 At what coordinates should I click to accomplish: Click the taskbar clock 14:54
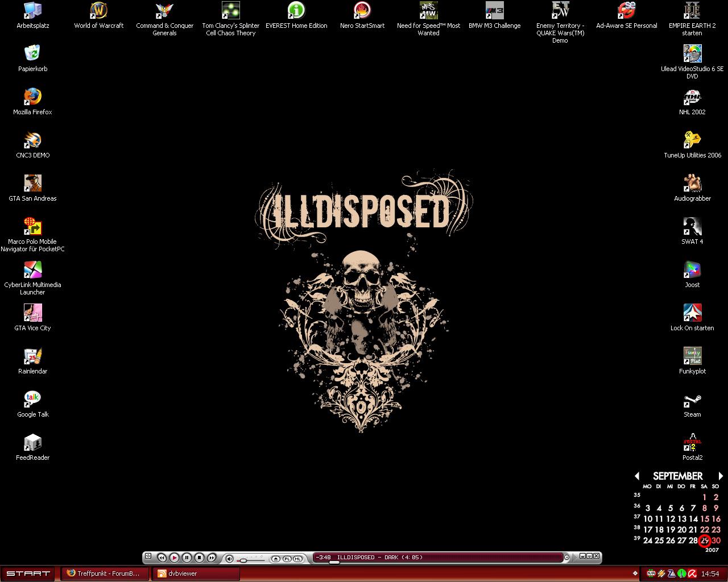tap(710, 573)
